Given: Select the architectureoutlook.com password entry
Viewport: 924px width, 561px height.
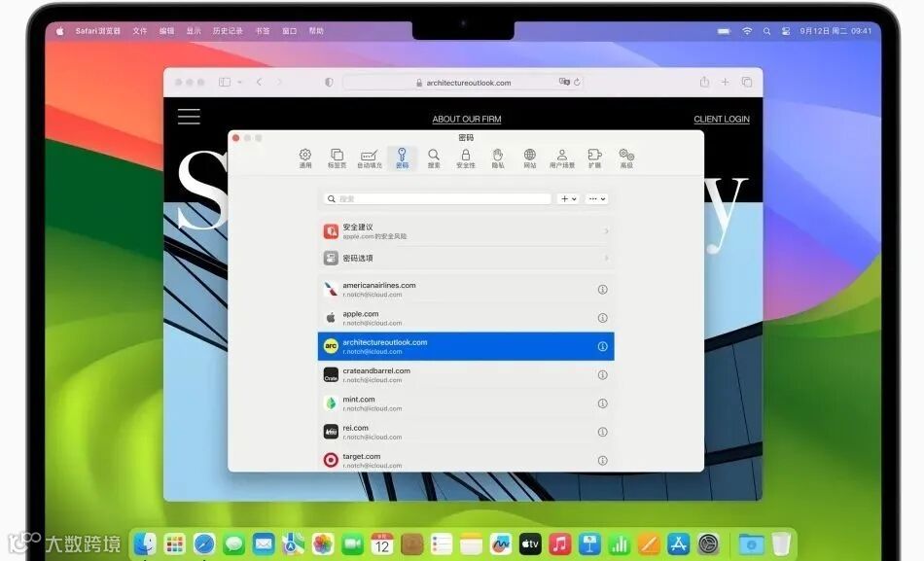Looking at the screenshot, I should point(466,346).
